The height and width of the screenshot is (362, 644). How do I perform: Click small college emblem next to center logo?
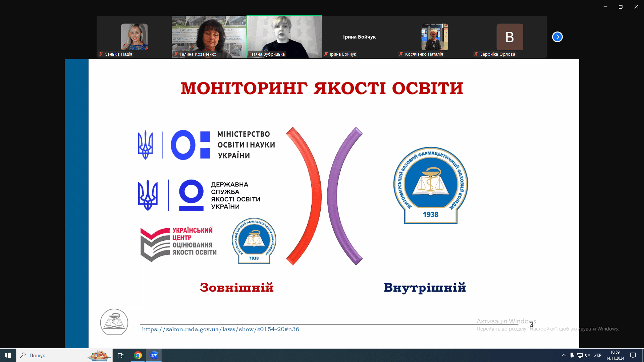[254, 241]
